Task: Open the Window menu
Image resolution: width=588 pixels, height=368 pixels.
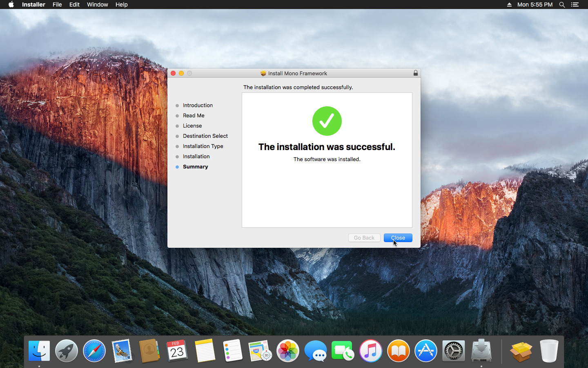Action: pyautogui.click(x=97, y=4)
